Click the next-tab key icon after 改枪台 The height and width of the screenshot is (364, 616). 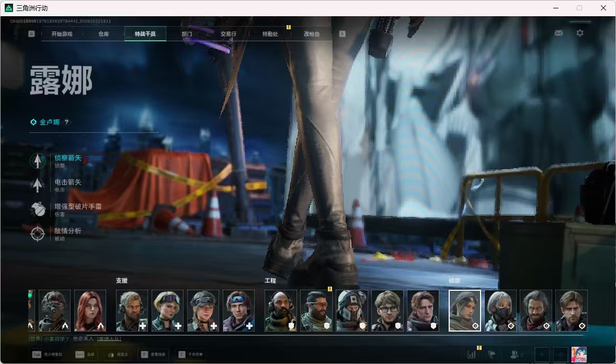pos(342,34)
